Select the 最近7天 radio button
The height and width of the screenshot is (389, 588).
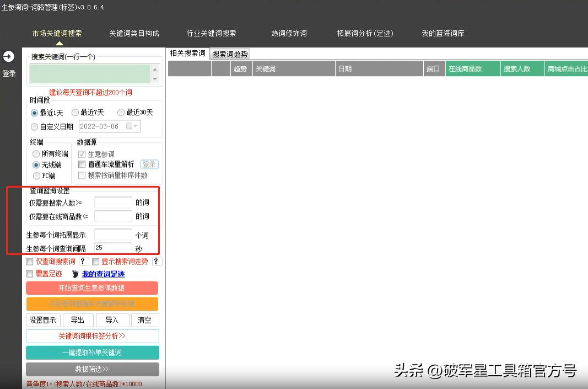(75, 112)
